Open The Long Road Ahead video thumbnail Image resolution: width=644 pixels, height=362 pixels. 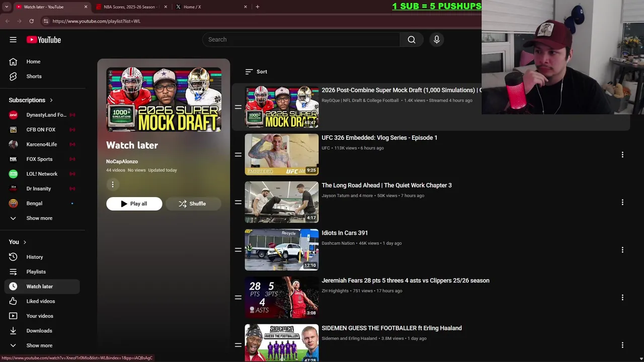pyautogui.click(x=282, y=202)
